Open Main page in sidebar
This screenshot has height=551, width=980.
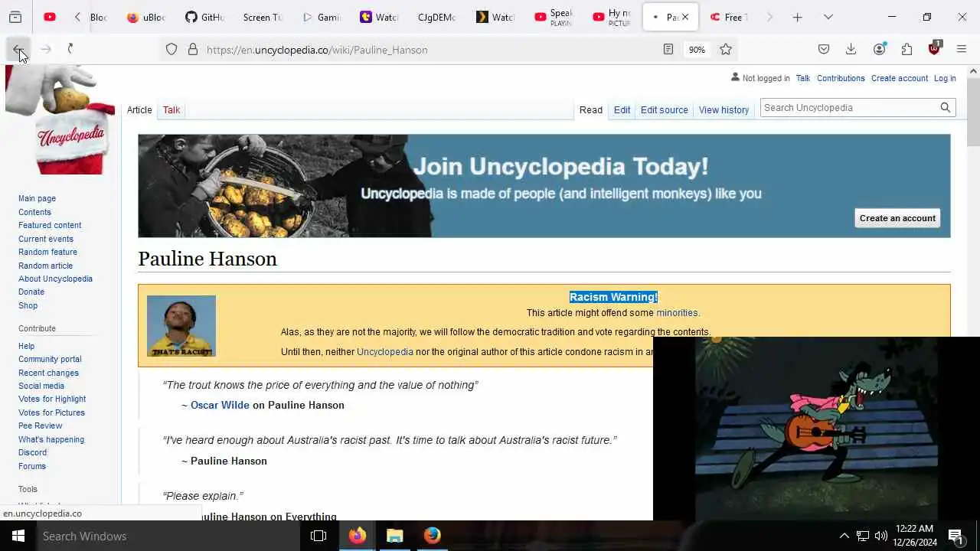pos(37,198)
